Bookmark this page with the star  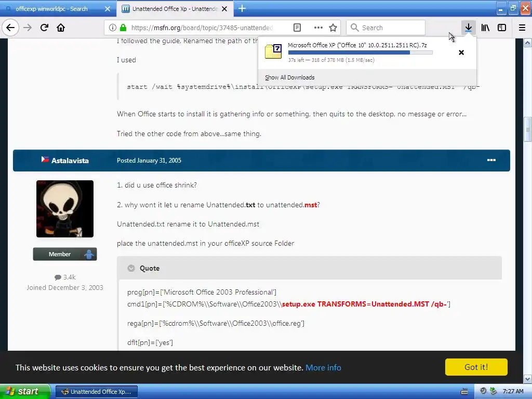point(333,28)
